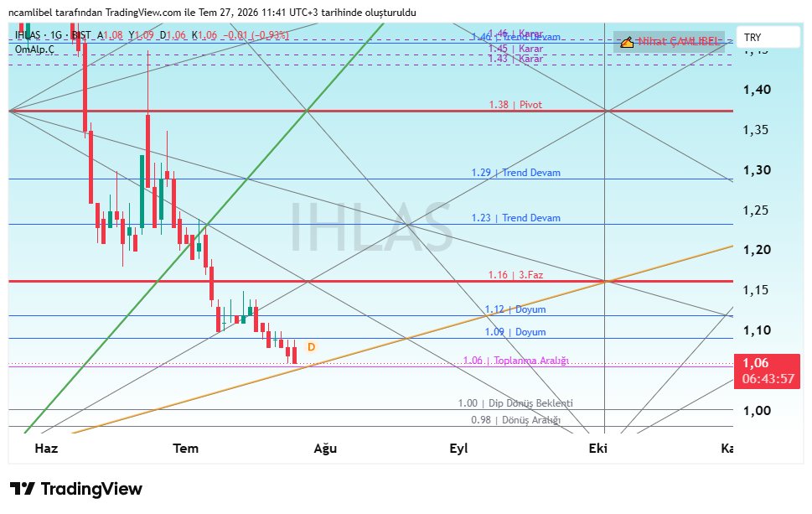This screenshot has height=514, width=812.
Task: Open the TRY currency selector
Action: (768, 37)
